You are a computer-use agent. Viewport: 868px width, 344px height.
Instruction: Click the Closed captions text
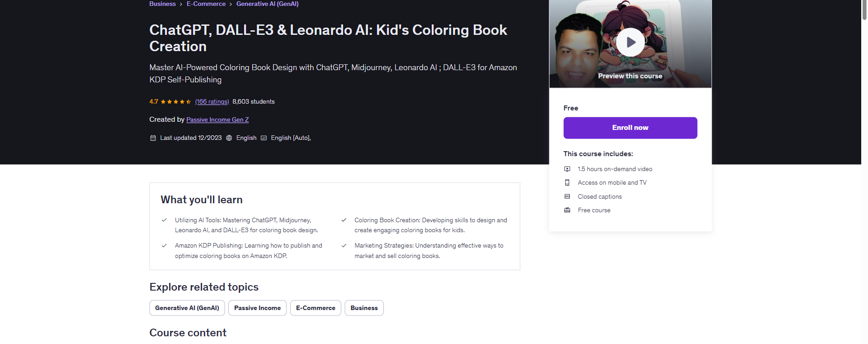(x=599, y=196)
